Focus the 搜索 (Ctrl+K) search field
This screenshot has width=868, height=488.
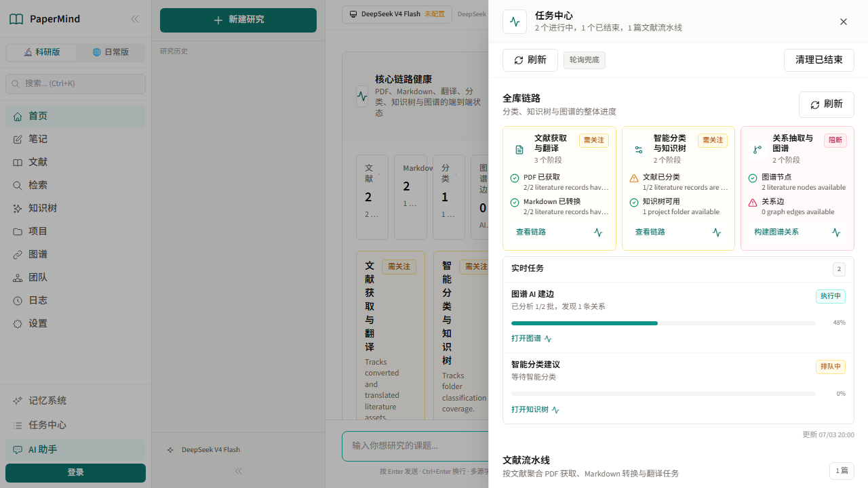[x=75, y=84]
